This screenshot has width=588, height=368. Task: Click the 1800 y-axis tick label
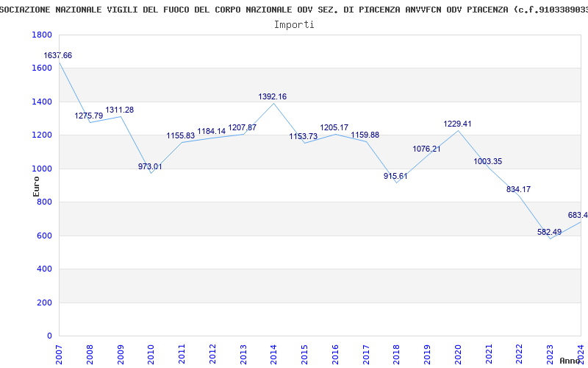(42, 35)
